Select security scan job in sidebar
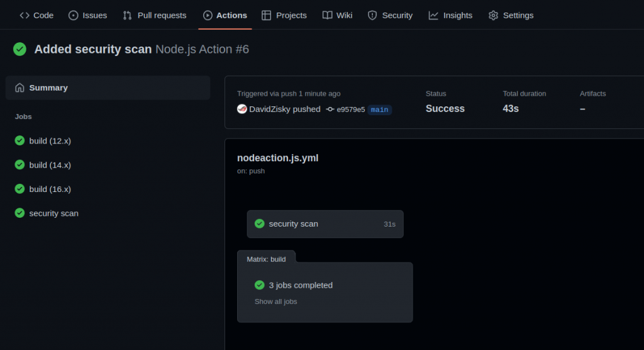The image size is (644, 350). [53, 213]
